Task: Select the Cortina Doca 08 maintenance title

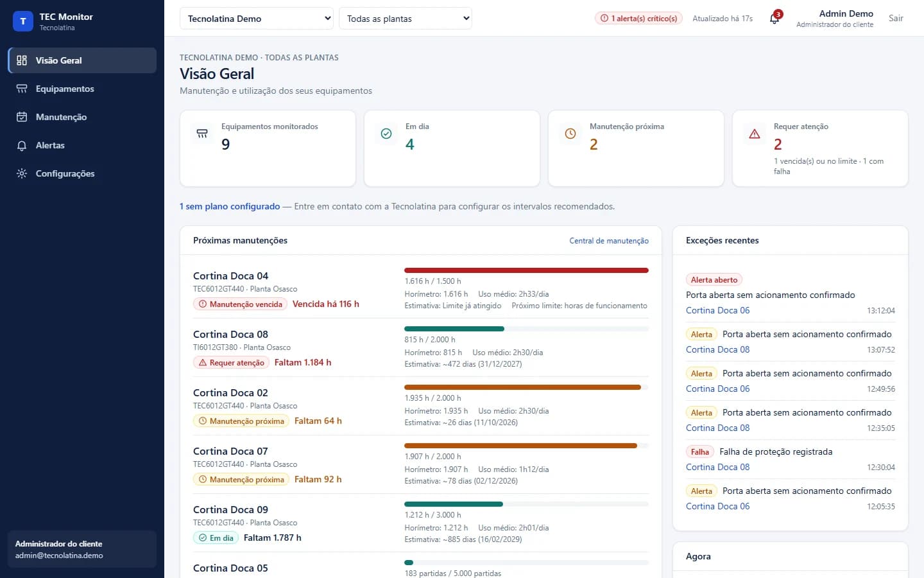Action: [230, 335]
